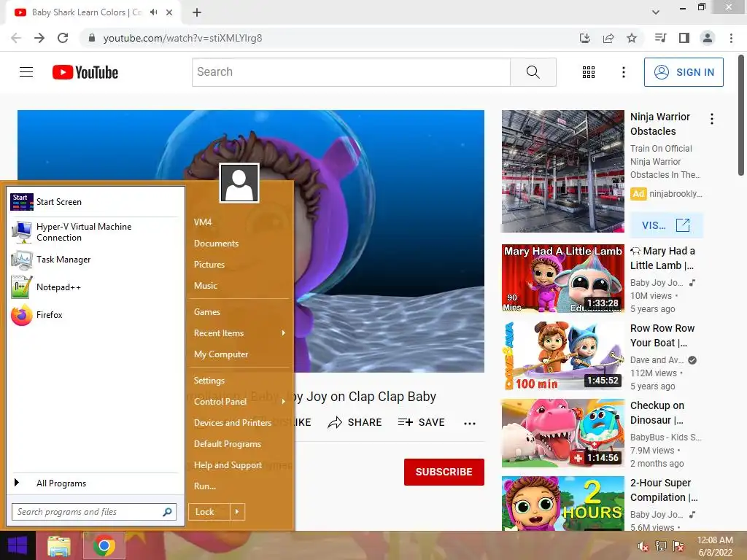Screen dimensions: 747x560
Task: Go back in browser history
Action: tap(16, 38)
